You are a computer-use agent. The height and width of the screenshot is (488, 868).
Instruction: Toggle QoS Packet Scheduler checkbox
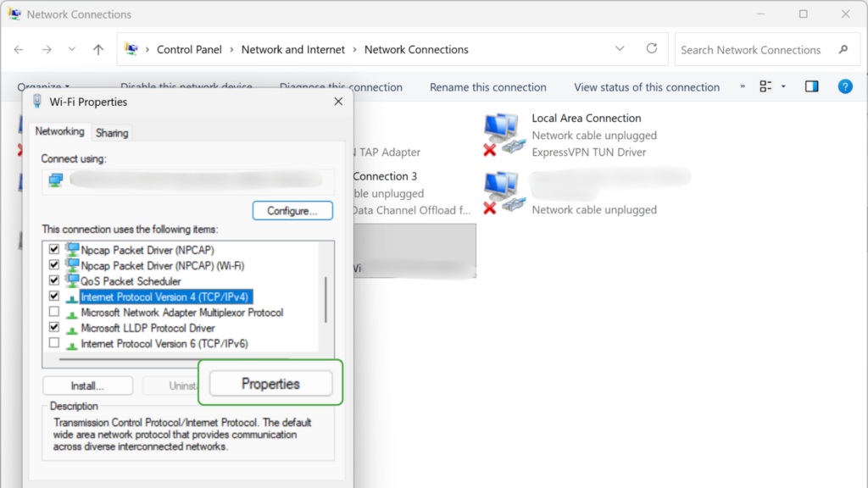coord(53,280)
